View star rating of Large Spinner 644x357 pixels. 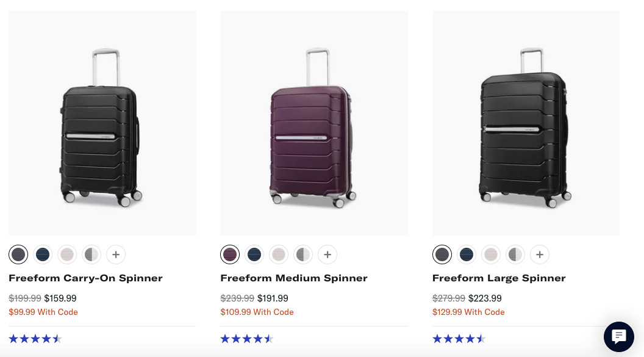click(459, 339)
